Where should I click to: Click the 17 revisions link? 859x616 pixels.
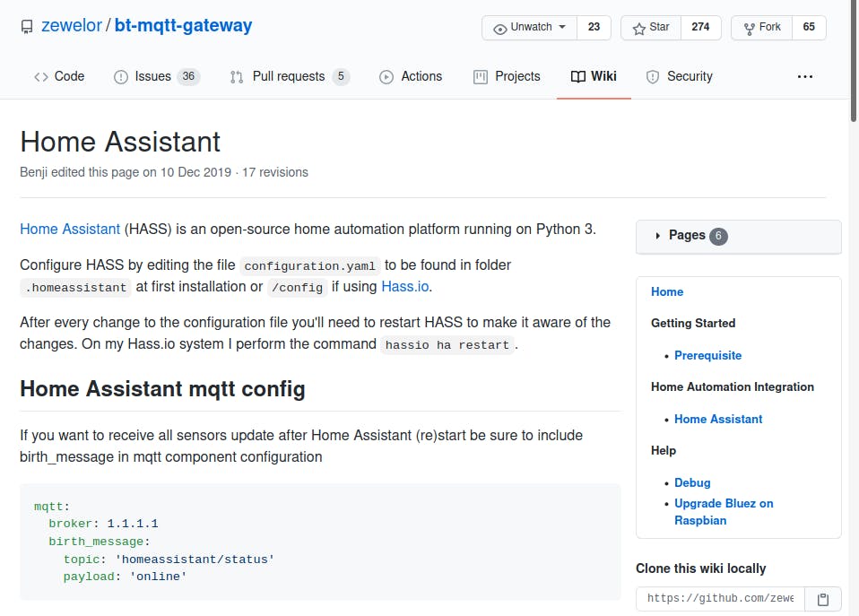coord(275,172)
